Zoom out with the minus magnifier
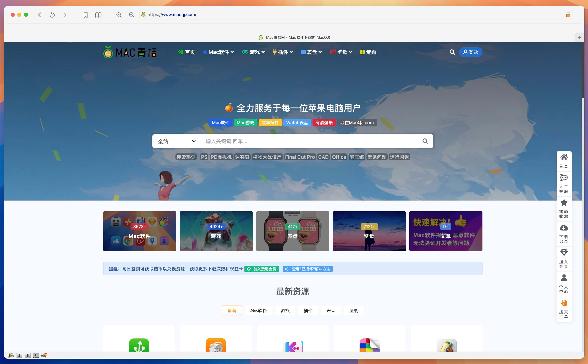Viewport: 588px width, 364px height. coord(119,15)
